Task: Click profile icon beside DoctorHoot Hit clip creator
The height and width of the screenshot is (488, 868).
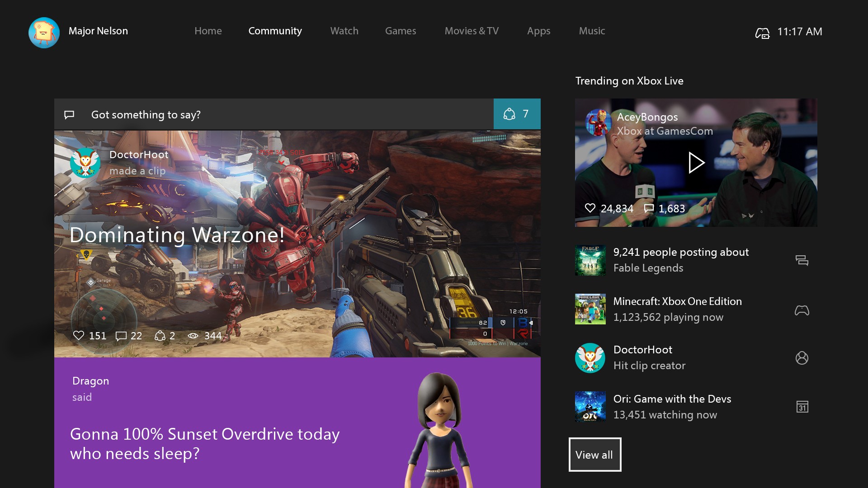Action: pos(802,358)
